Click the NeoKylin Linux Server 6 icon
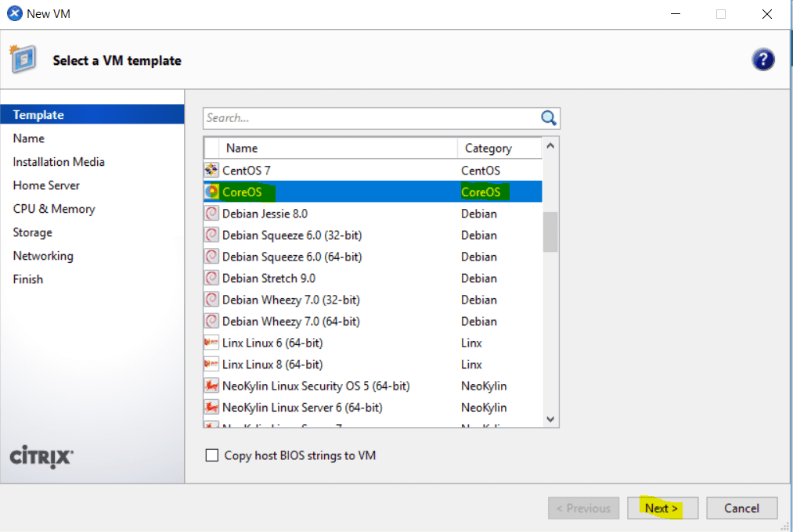 [211, 407]
